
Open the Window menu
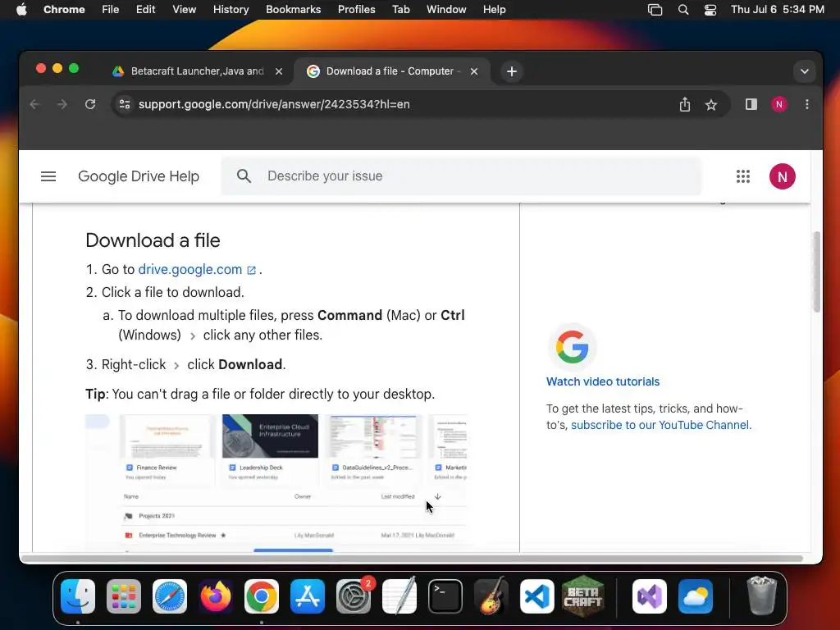tap(446, 9)
